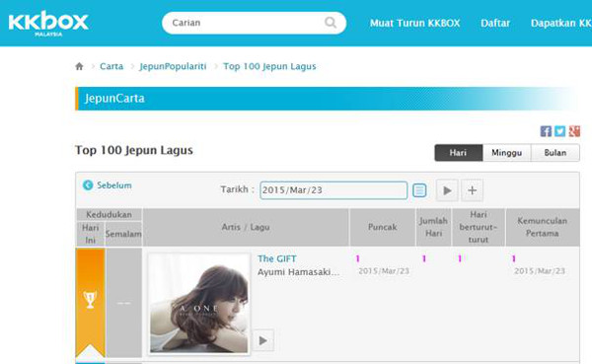The height and width of the screenshot is (364, 592).
Task: Switch to Bulan chart tab
Action: tap(555, 153)
